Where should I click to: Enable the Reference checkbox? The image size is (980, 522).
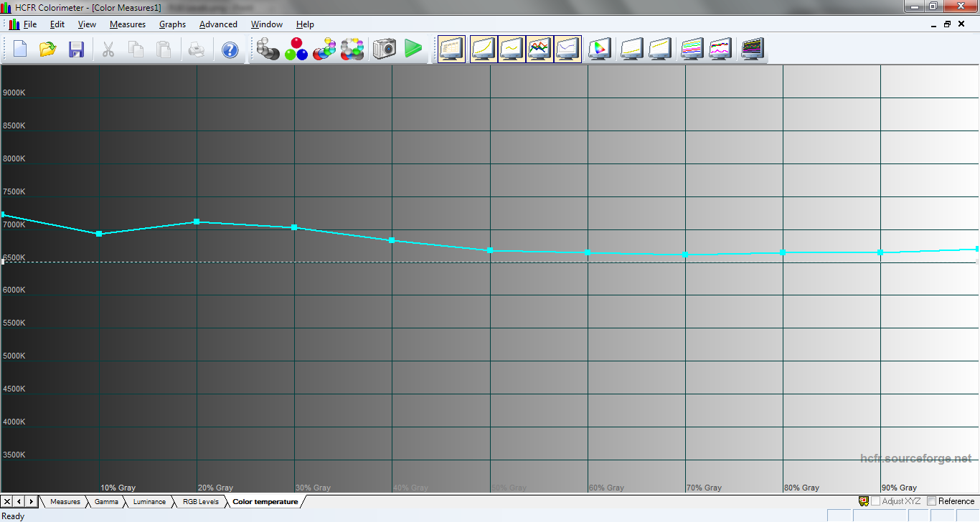pos(932,501)
